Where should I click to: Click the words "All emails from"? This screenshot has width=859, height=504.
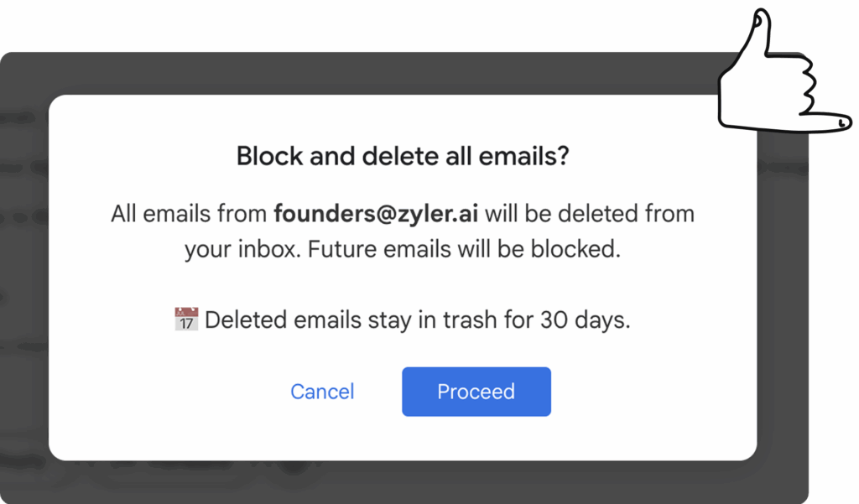[189, 214]
